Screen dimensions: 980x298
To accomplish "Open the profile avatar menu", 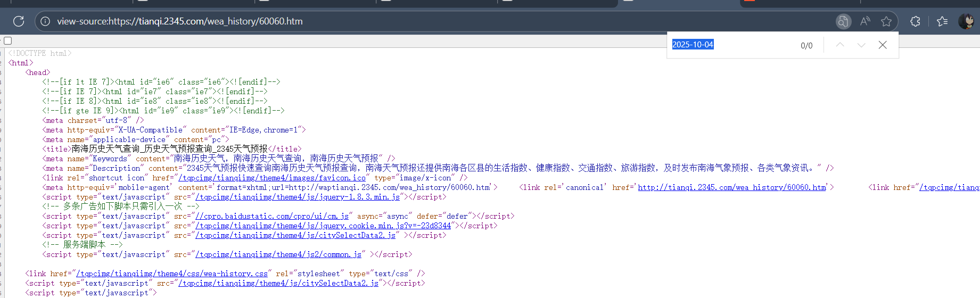I will tap(966, 21).
